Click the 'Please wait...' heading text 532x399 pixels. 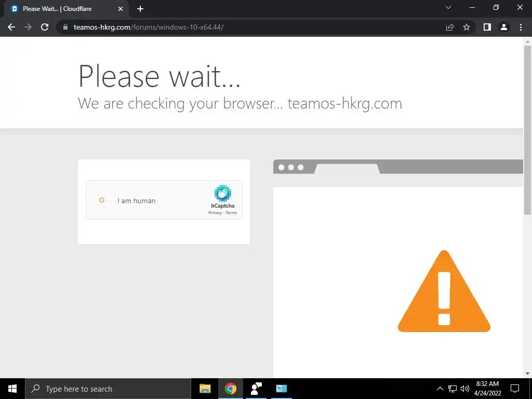pyautogui.click(x=159, y=76)
